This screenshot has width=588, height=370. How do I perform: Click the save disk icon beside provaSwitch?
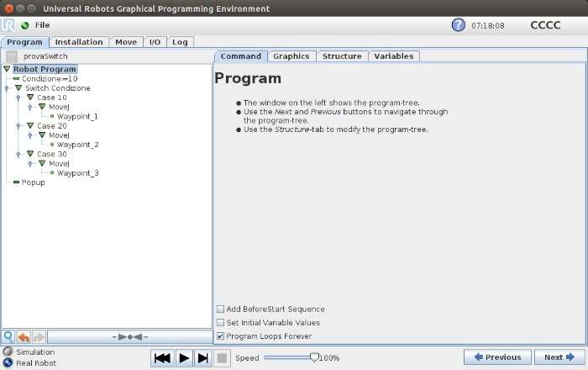tap(12, 56)
